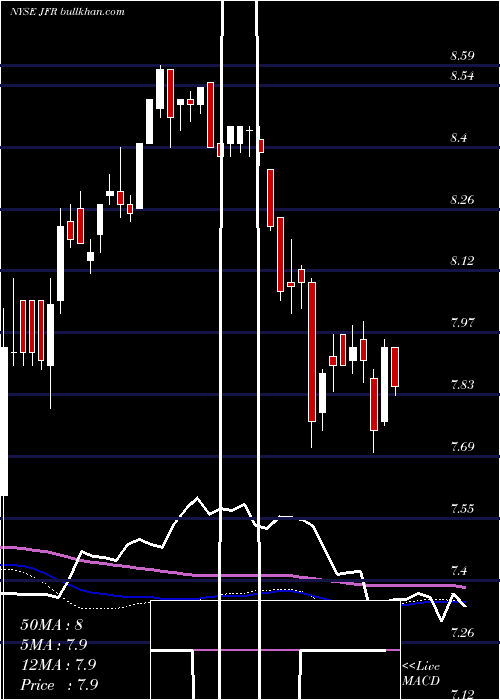Click the NYSE JFR bullkhan.com title text
The height and width of the screenshot is (700, 500).
point(67,12)
